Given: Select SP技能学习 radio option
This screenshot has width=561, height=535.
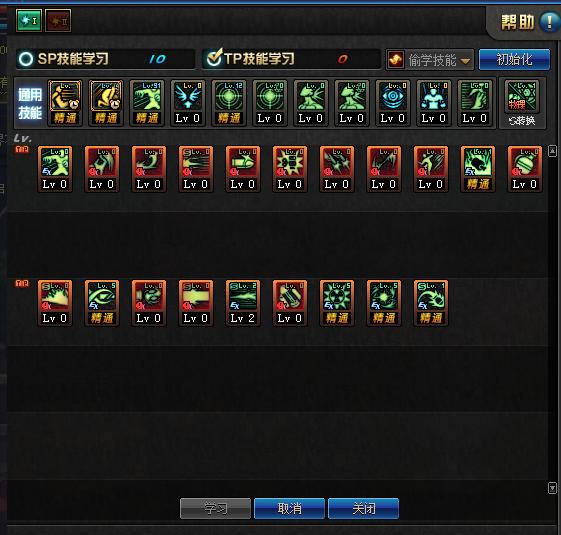Looking at the screenshot, I should [x=26, y=59].
